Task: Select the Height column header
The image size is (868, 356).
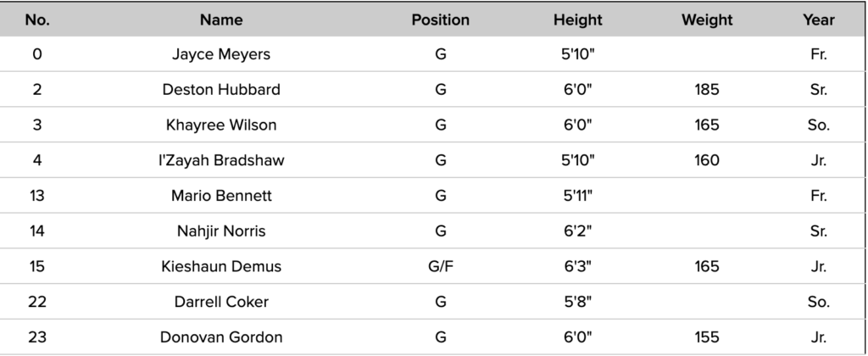Action: [577, 19]
